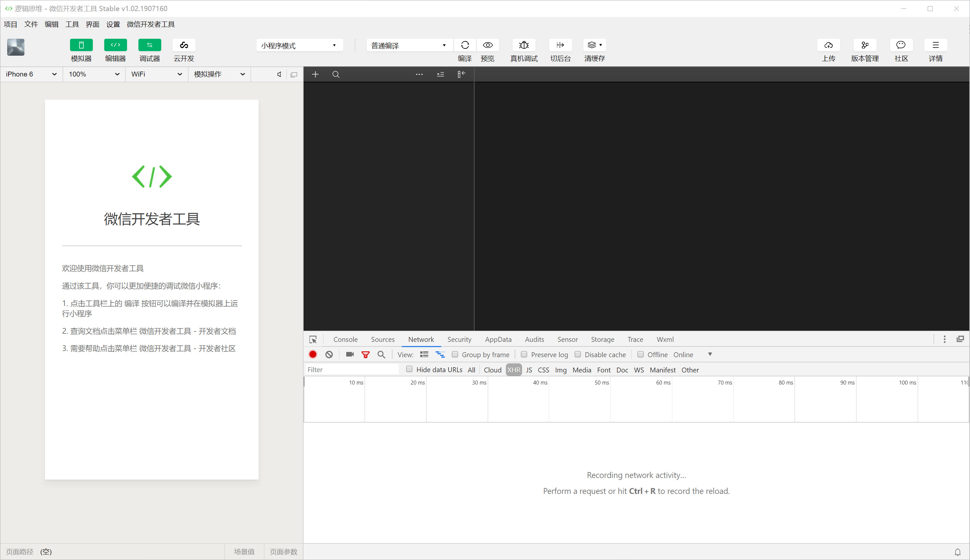Open the clear cache (清缓存) layers icon

594,45
